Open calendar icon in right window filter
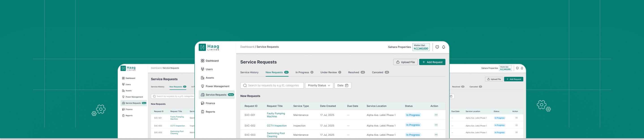 pyautogui.click(x=451, y=96)
